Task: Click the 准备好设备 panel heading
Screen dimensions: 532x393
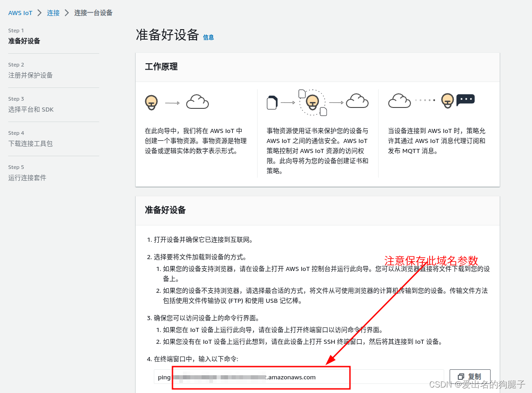Action: (x=165, y=210)
